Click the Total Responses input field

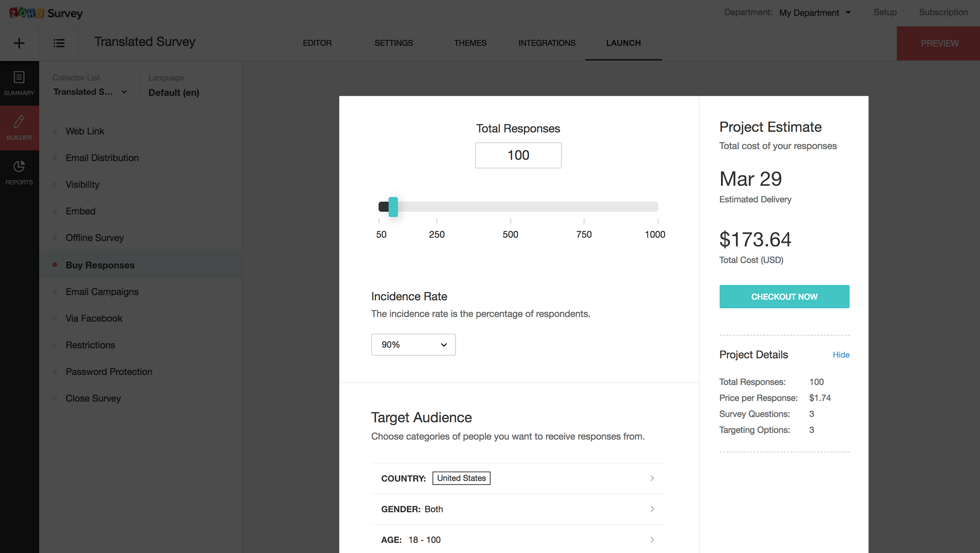[518, 155]
